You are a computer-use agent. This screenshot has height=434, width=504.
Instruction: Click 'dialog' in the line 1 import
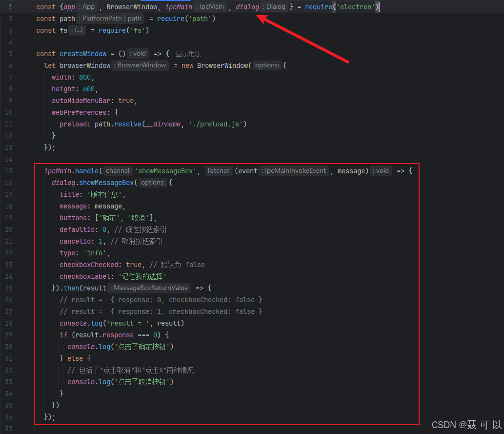coord(247,7)
